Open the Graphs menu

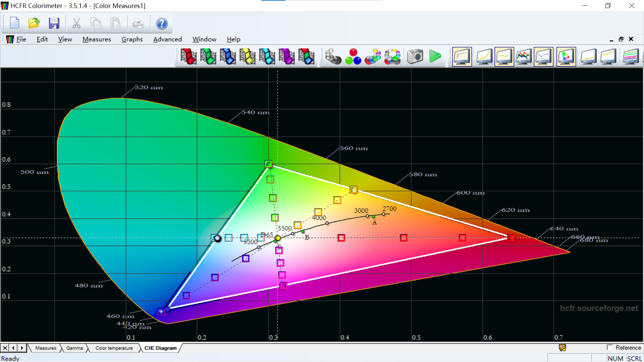pyautogui.click(x=132, y=39)
